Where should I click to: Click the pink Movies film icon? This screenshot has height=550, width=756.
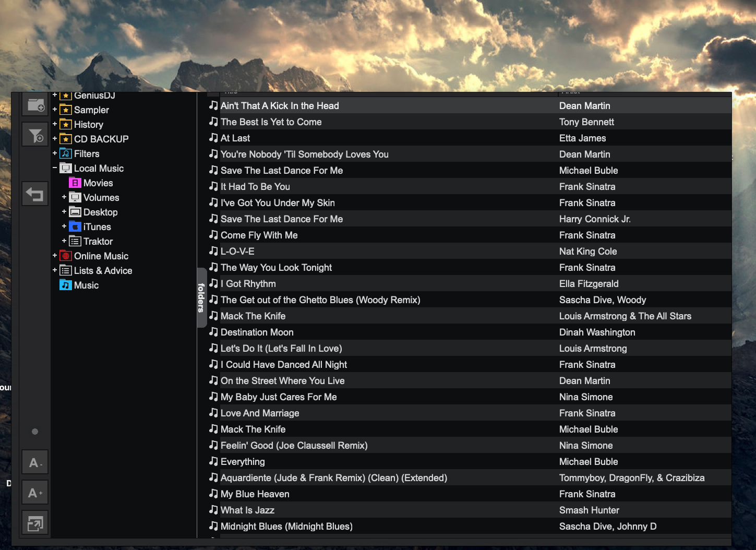click(x=75, y=183)
